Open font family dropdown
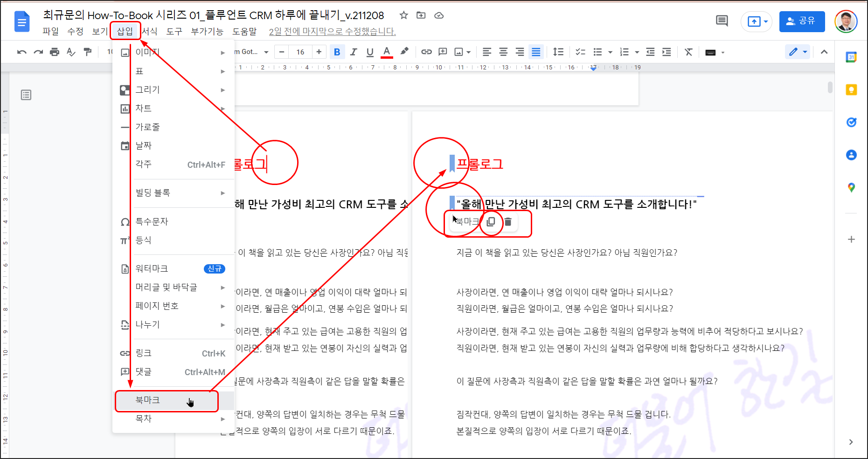Viewport: 868px width, 459px height. [x=252, y=52]
